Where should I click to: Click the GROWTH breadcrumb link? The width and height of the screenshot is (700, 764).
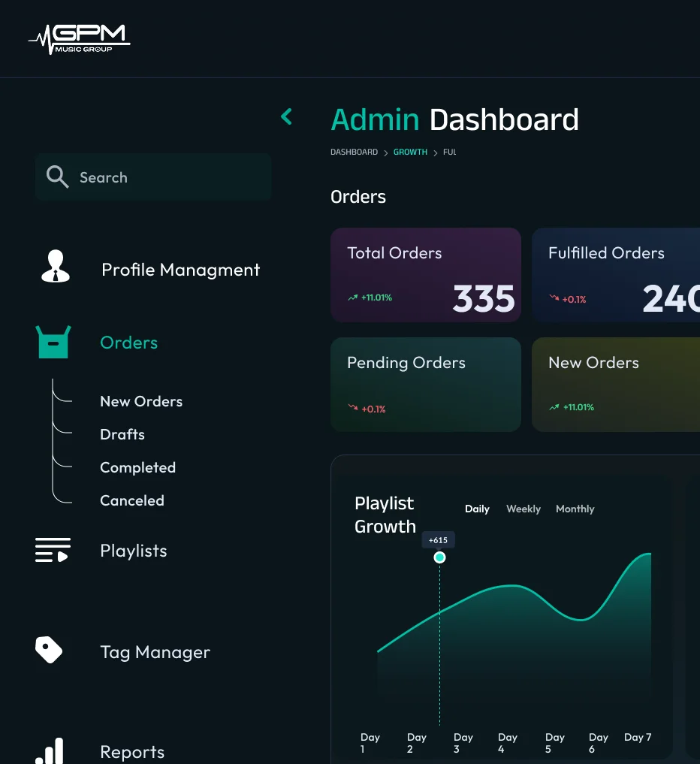point(410,152)
